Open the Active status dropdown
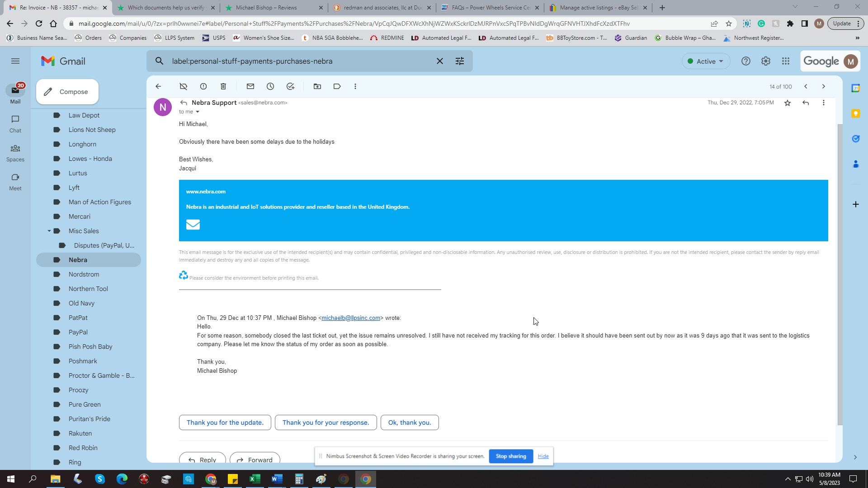868x488 pixels. point(706,61)
